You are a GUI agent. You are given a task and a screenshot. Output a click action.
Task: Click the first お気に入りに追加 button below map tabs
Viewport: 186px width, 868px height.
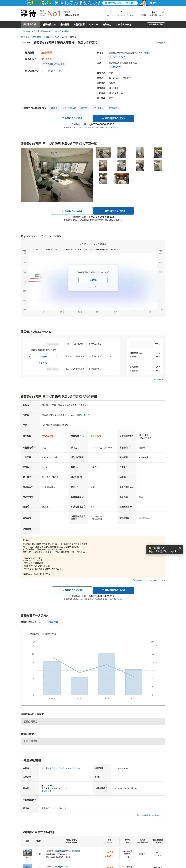72,118
